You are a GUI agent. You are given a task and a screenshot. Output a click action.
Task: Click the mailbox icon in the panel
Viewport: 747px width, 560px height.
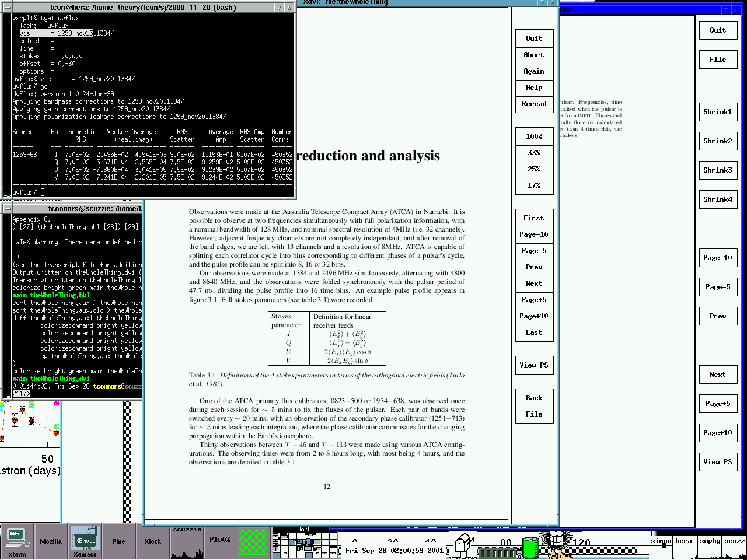coord(464,544)
